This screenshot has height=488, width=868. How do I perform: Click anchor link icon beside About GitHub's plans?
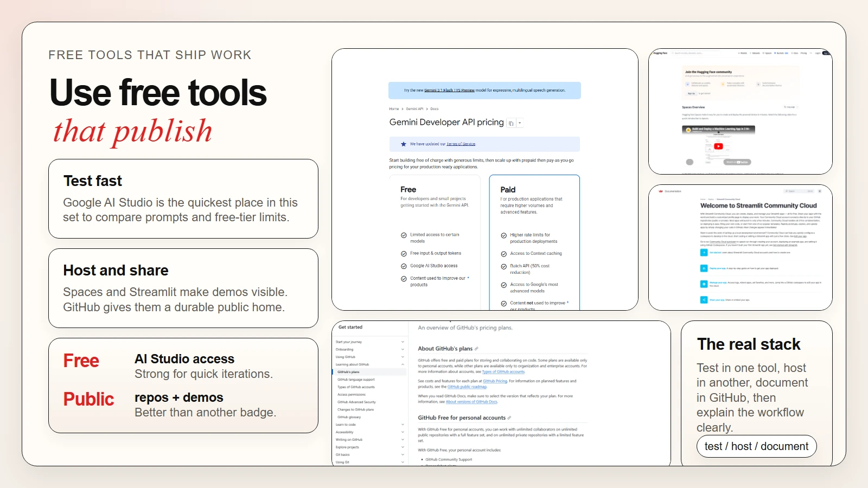(x=476, y=349)
